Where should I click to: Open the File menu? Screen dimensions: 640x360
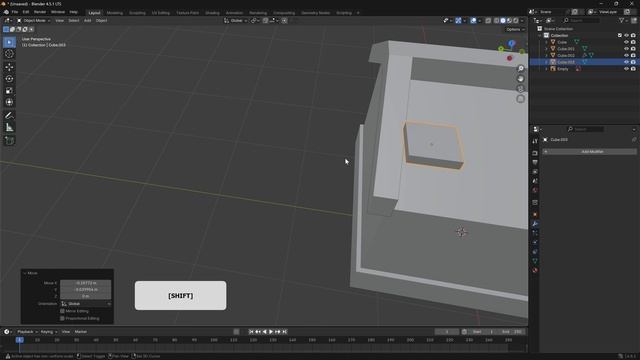pos(15,12)
